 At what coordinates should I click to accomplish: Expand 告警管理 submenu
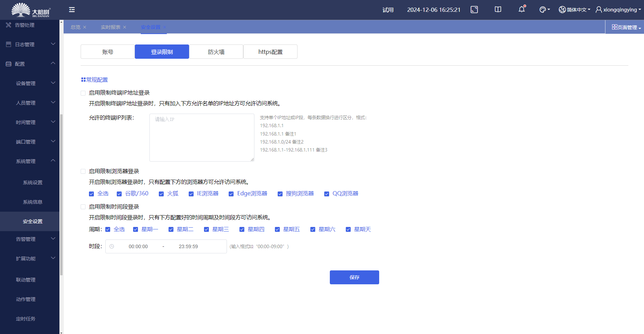coord(53,238)
